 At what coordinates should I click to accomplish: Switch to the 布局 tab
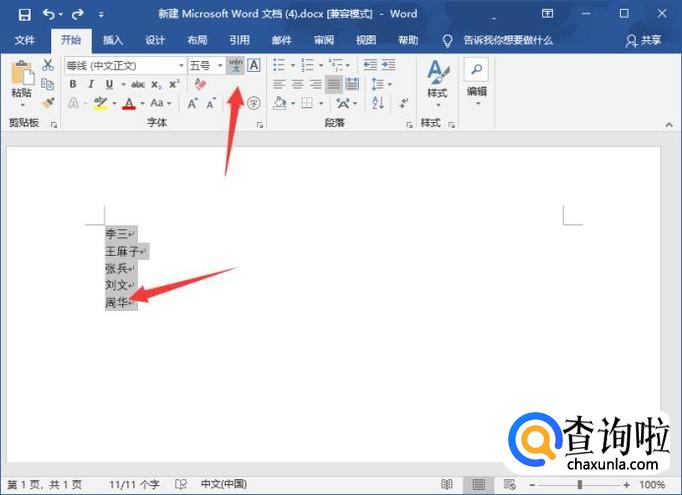tap(197, 40)
